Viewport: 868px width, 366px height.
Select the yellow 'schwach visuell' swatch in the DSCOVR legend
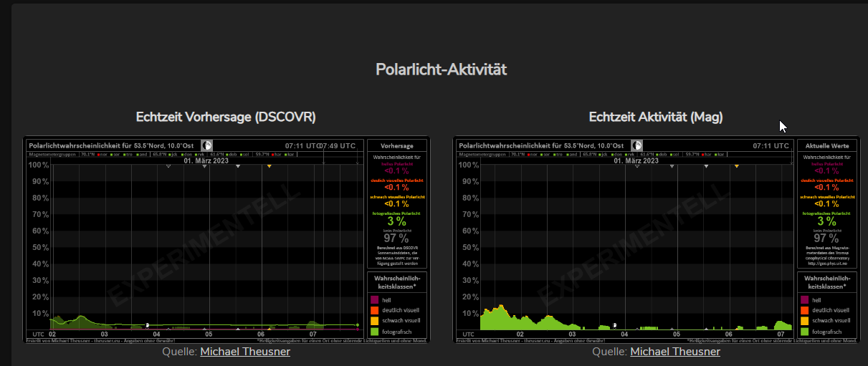[x=374, y=321]
